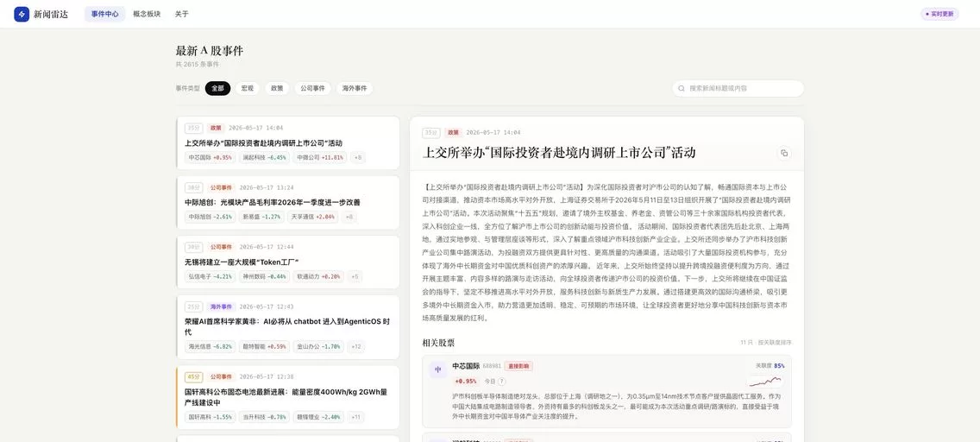The height and width of the screenshot is (442, 980).
Task: Filter events by 海外事件
Action: tap(355, 89)
